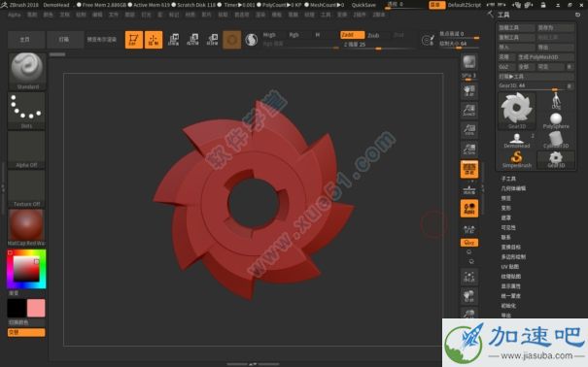Expand the 变形 sub-palette

506,208
